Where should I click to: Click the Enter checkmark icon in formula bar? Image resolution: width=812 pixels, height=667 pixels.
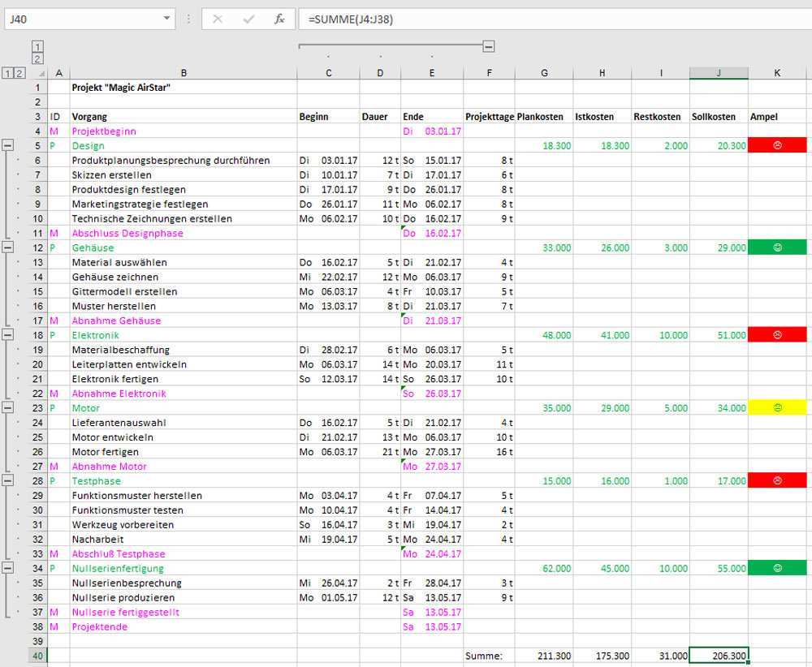(x=249, y=19)
